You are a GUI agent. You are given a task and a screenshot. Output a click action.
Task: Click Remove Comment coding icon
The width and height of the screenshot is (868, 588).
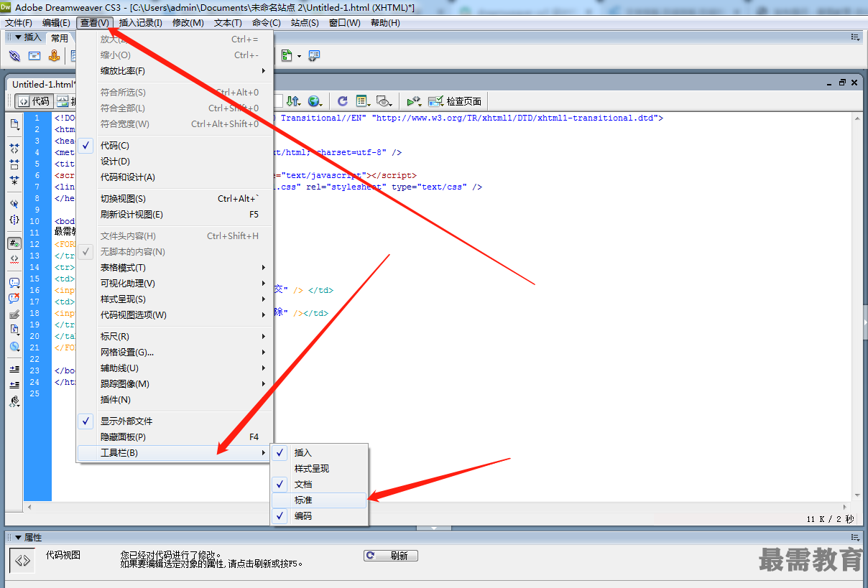click(x=14, y=299)
